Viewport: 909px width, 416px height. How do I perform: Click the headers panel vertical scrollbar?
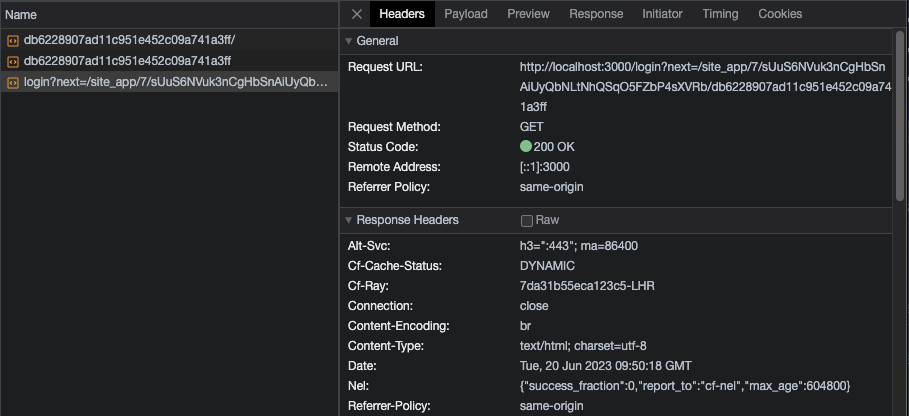pyautogui.click(x=900, y=116)
